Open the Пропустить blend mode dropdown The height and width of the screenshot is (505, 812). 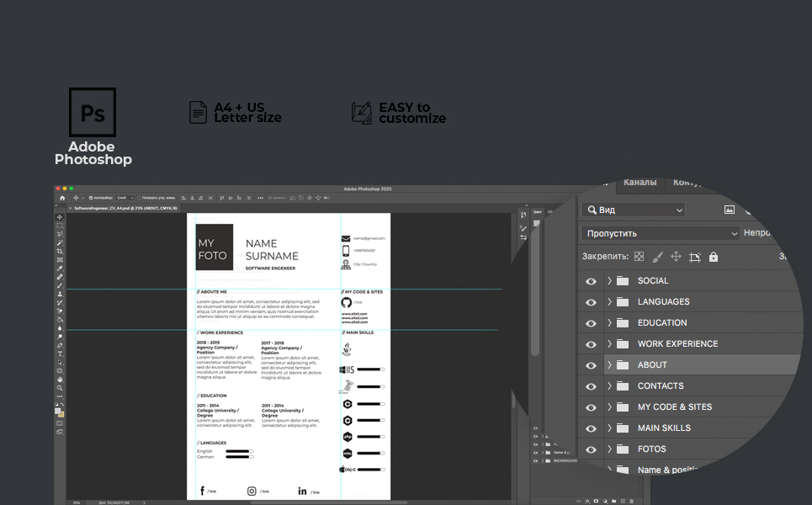(661, 233)
